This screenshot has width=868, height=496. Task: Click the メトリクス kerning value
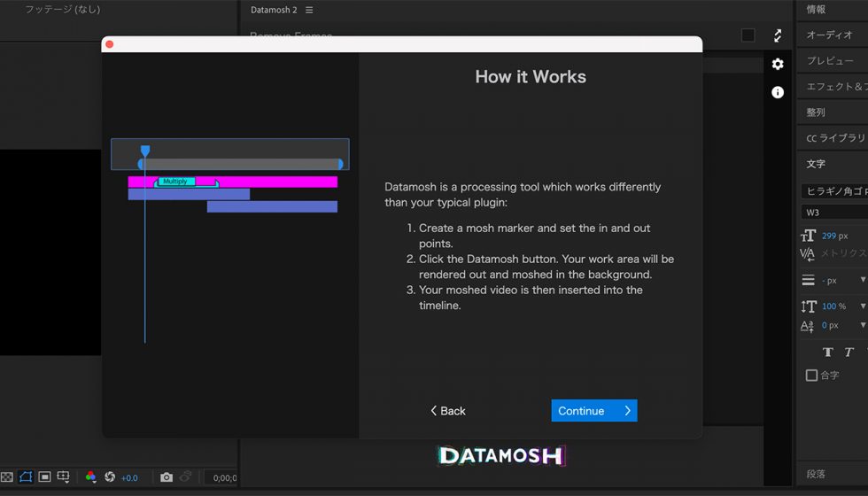tap(843, 253)
